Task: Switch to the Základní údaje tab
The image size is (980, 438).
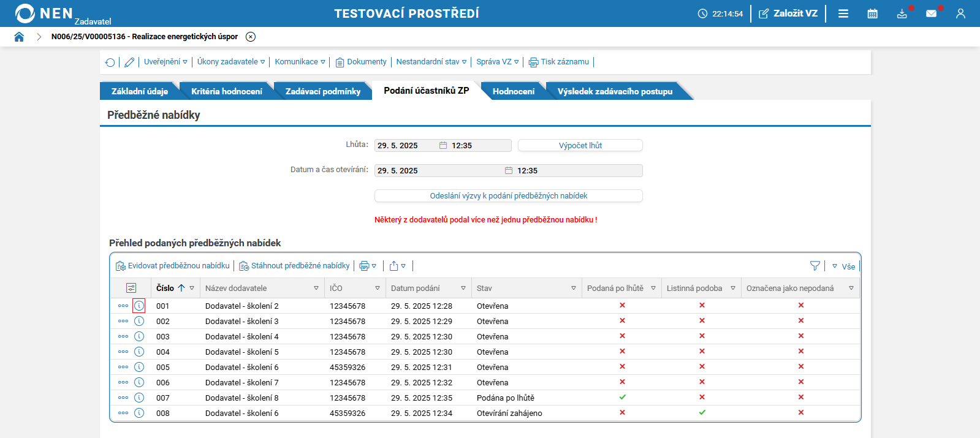Action: tap(140, 91)
